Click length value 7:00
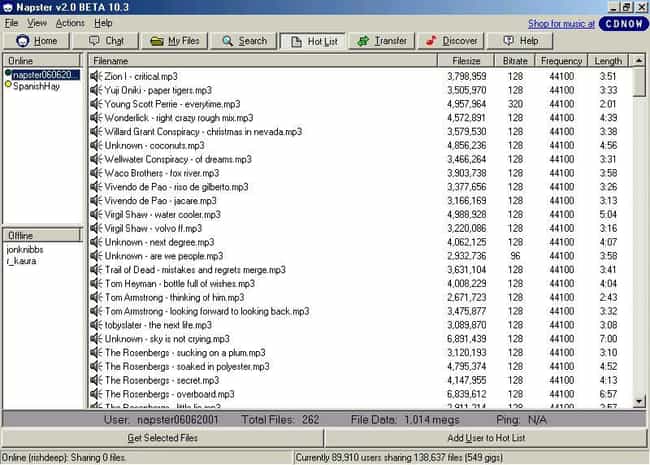The width and height of the screenshot is (650, 465). coord(608,339)
